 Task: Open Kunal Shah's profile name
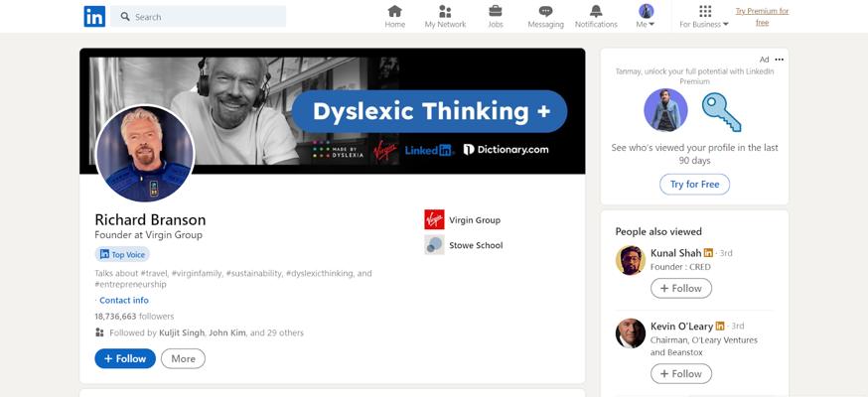click(x=676, y=253)
